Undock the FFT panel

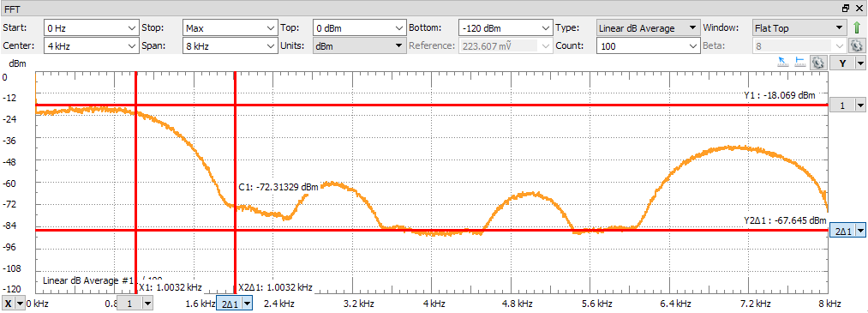click(x=846, y=8)
